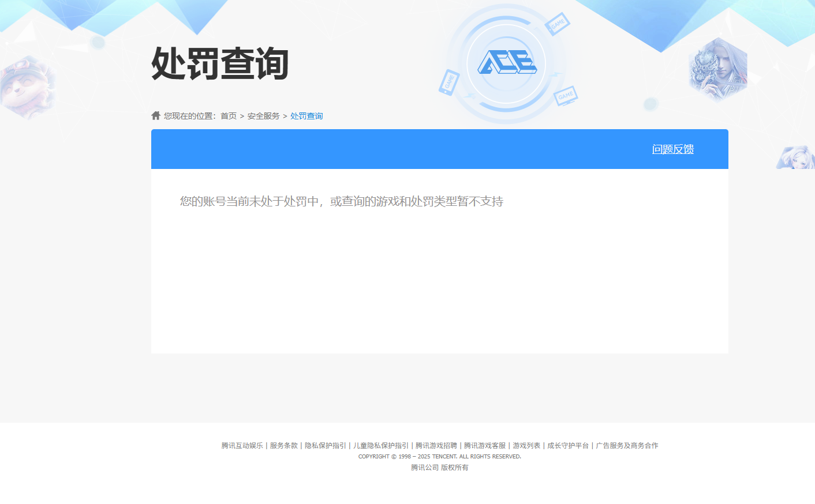The image size is (815, 504).
Task: Click the home icon in the breadcrumb
Action: pyautogui.click(x=155, y=115)
